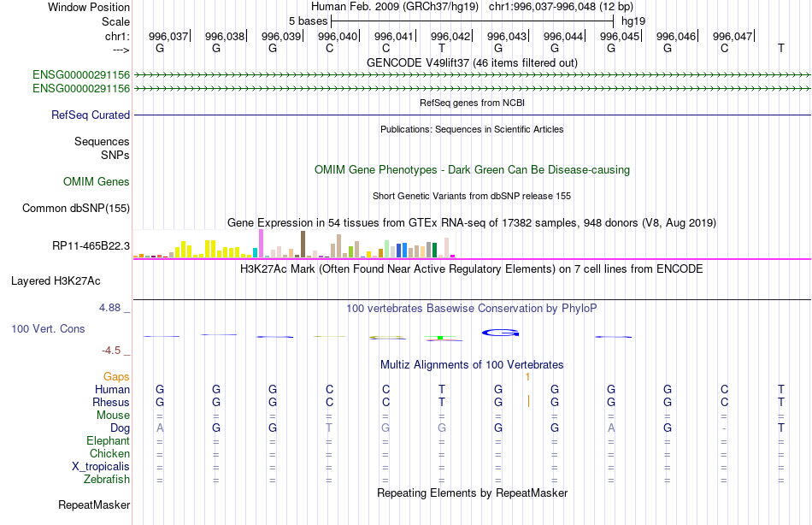Viewport: 812px width, 525px height.
Task: Open Short Genetic Variants from dbSNP title
Action: [472, 196]
